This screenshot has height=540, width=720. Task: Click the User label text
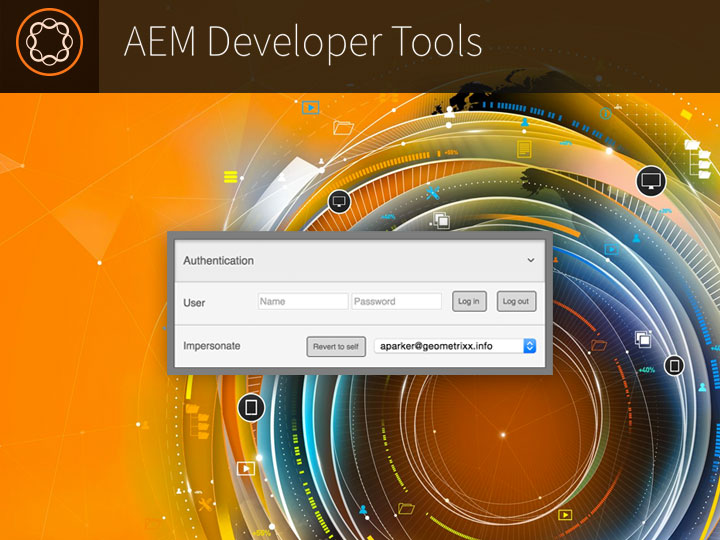pyautogui.click(x=194, y=303)
